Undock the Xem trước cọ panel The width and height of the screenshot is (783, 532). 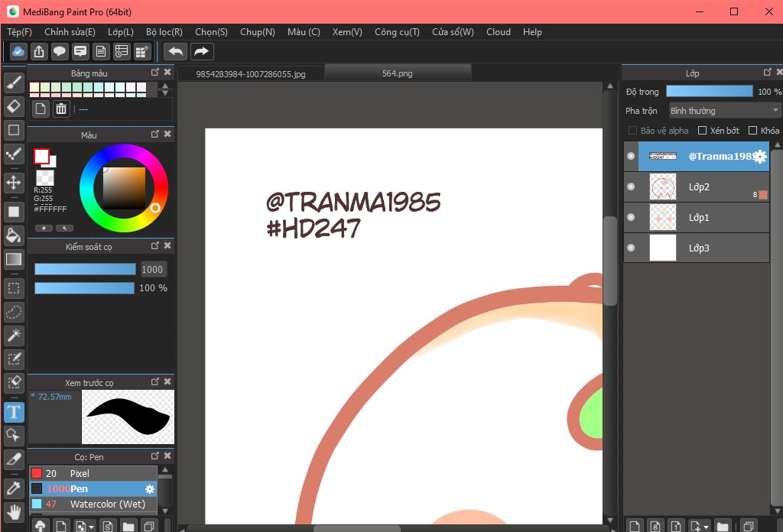154,381
